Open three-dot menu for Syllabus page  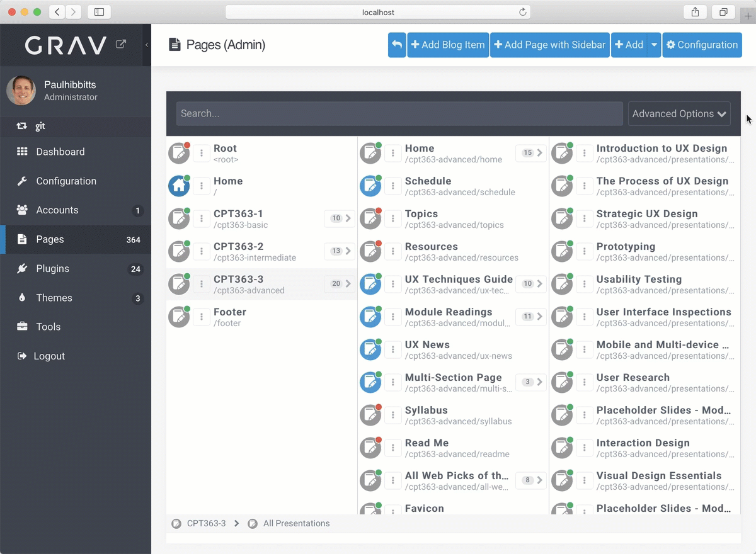tap(393, 415)
